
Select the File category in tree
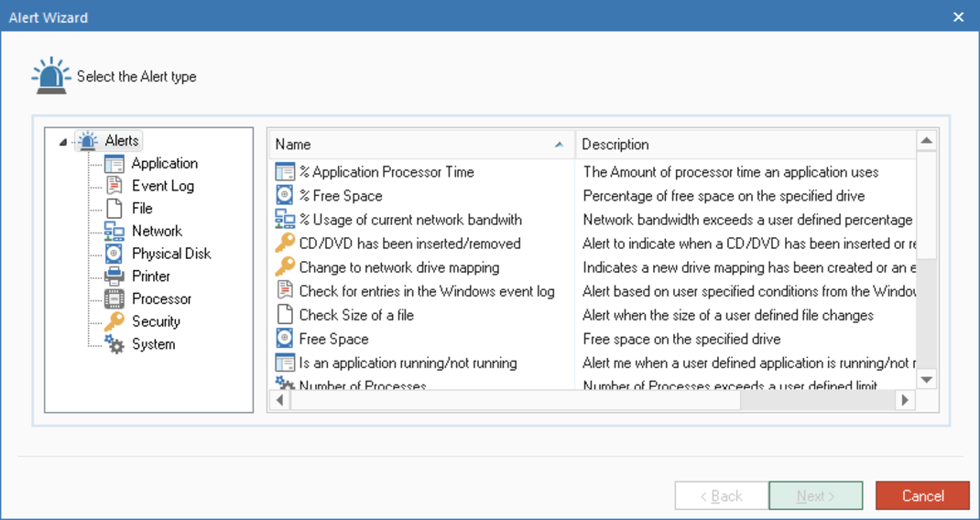142,209
